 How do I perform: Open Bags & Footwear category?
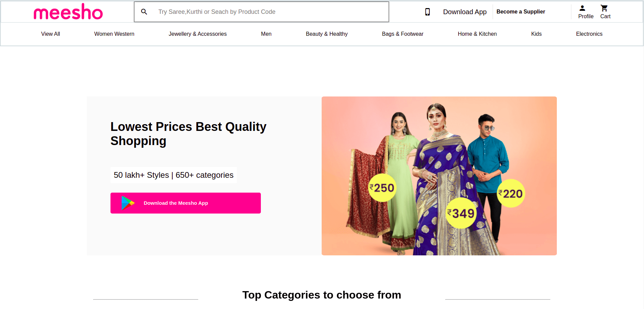[x=402, y=34]
